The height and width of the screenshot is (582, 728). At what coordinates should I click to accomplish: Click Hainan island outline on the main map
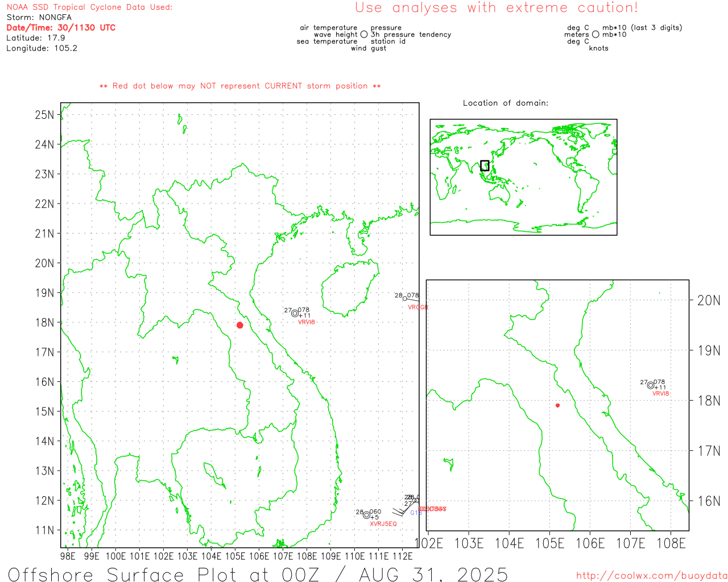(x=350, y=288)
